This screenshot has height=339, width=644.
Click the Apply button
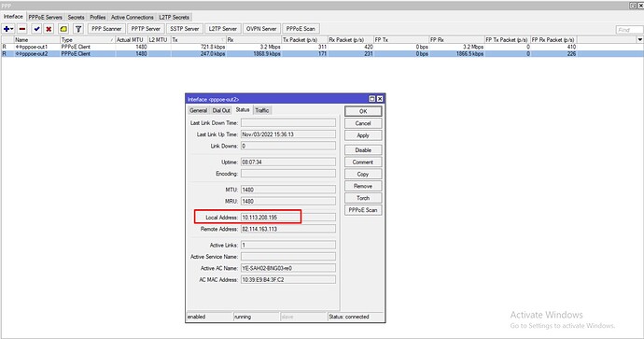[363, 135]
